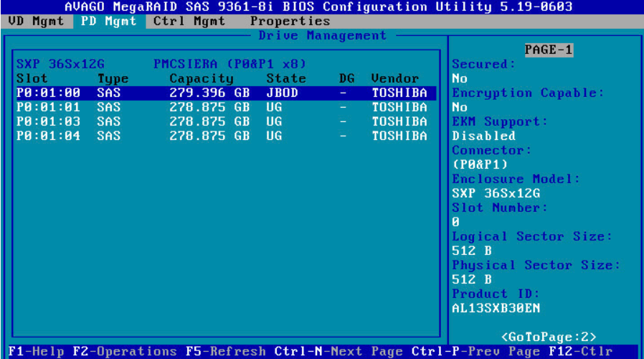This screenshot has height=359, width=644.
Task: Switch to the VD Mgmt tab
Action: coord(36,22)
